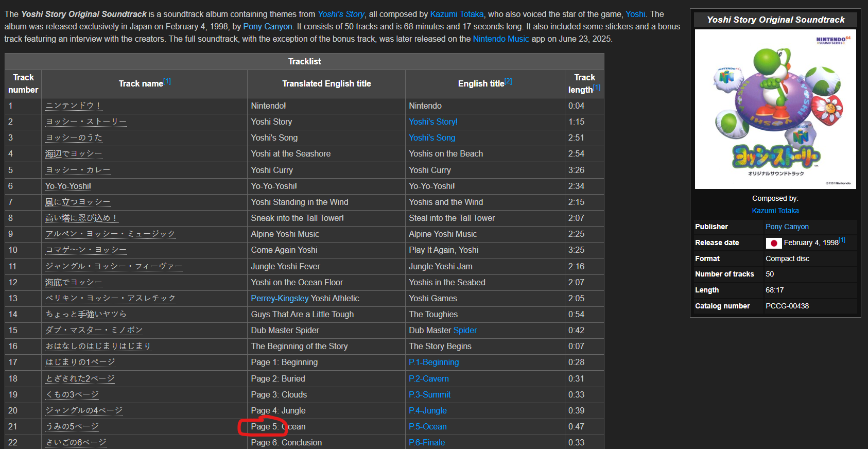Open the Yoshi's Story link in intro
The image size is (868, 449).
tap(341, 14)
